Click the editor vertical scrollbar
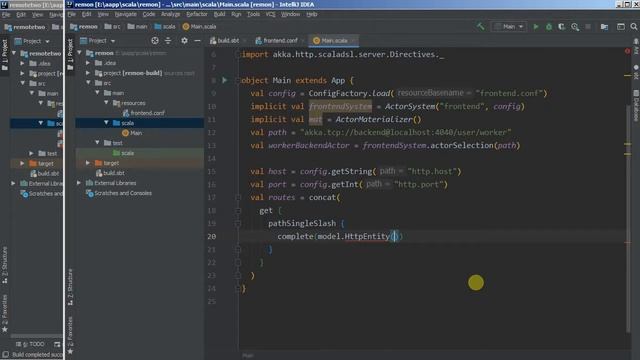Image resolution: width=640 pixels, height=360 pixels. pos(628,220)
